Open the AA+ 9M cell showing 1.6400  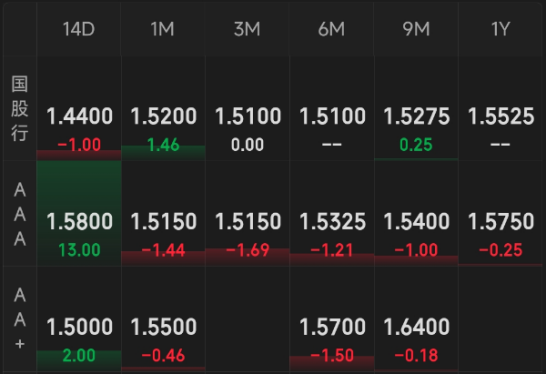click(416, 319)
